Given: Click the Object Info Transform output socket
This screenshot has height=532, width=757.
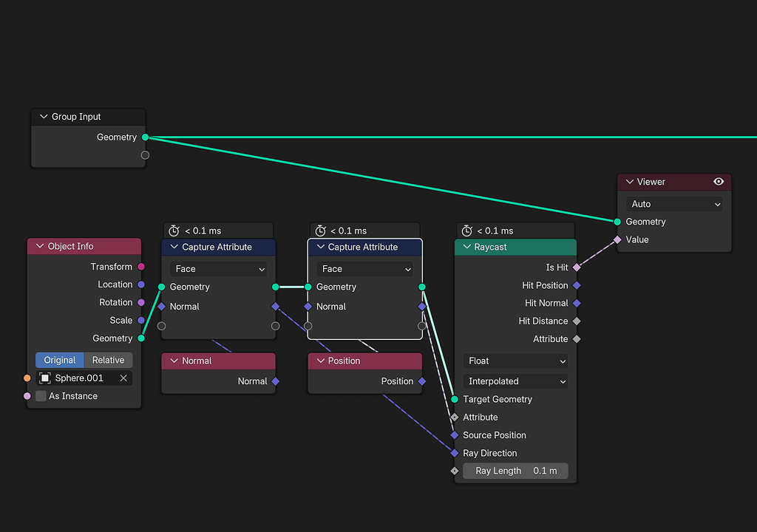Looking at the screenshot, I should [x=141, y=267].
